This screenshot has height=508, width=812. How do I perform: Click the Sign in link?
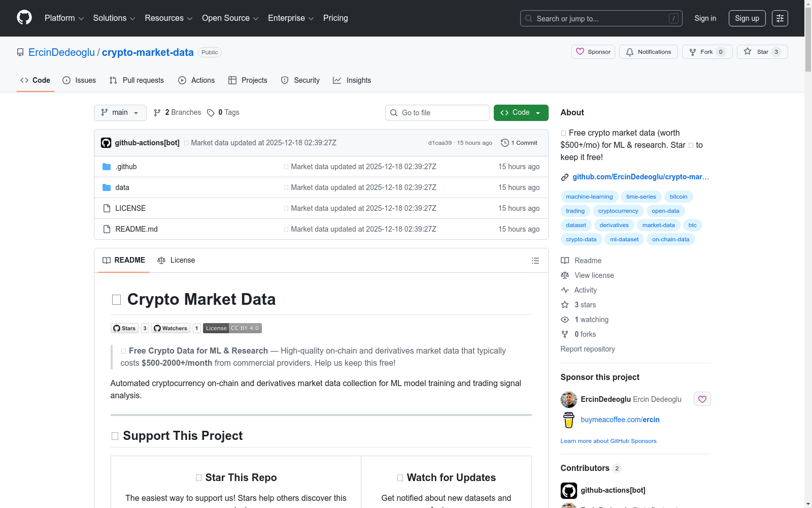tap(705, 18)
